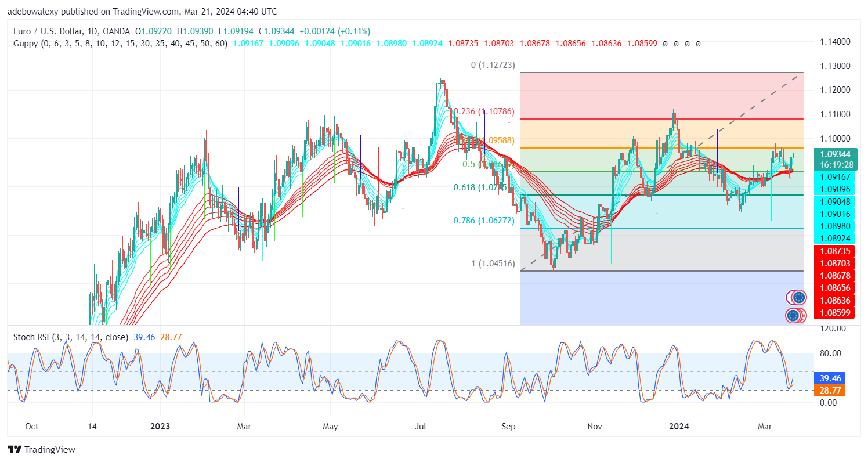Select the Fib 0.618 level label
The height and width of the screenshot is (462, 868).
click(x=485, y=187)
